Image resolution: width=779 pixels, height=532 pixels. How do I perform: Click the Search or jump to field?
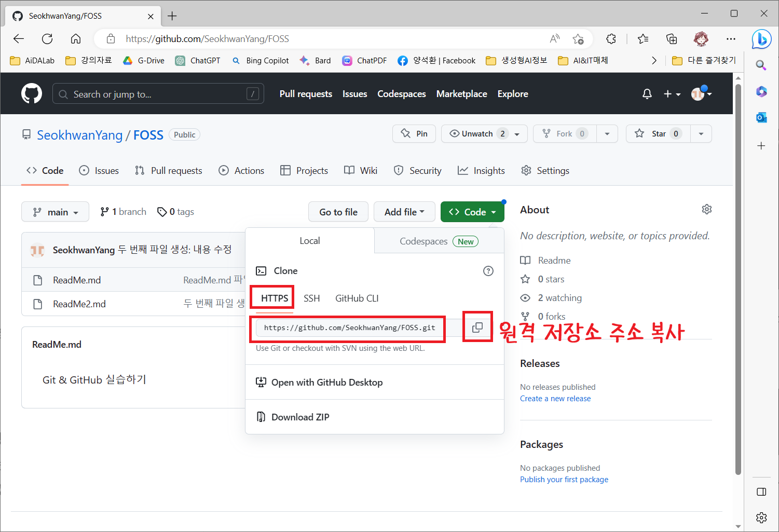click(x=158, y=94)
